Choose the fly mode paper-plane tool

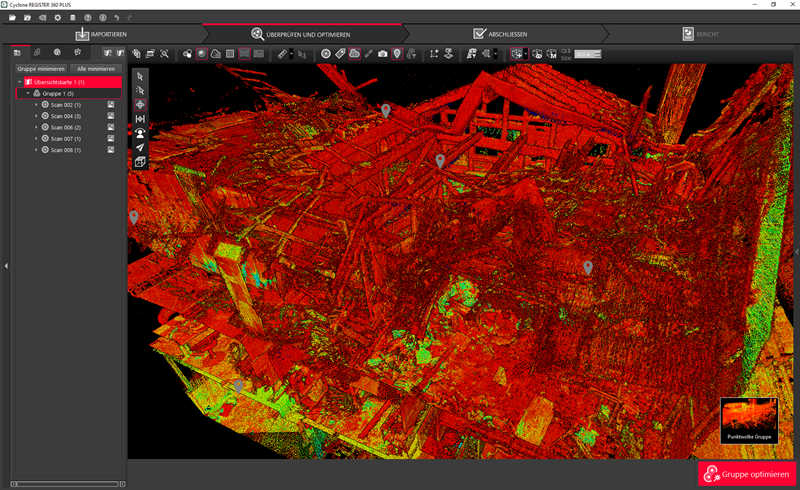click(x=140, y=147)
